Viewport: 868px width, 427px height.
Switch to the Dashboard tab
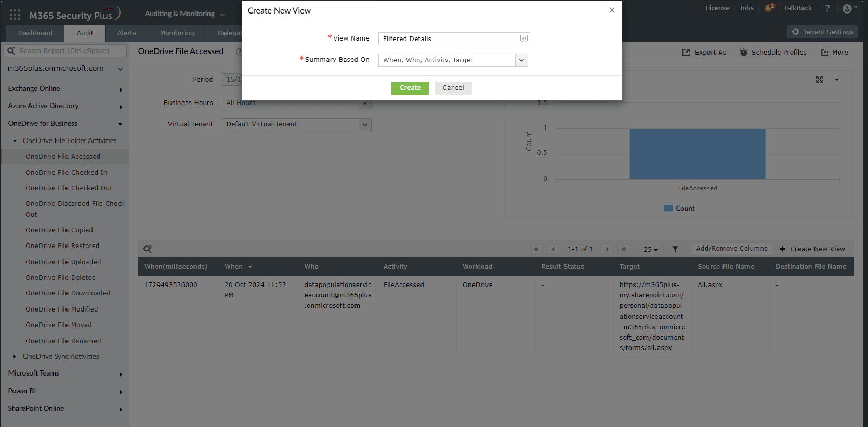coord(35,33)
